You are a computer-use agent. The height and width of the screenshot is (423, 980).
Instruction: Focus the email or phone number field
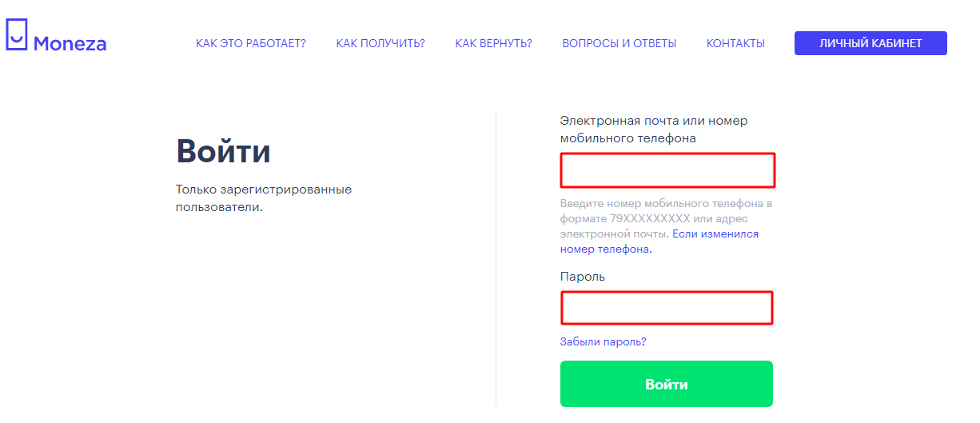point(667,170)
